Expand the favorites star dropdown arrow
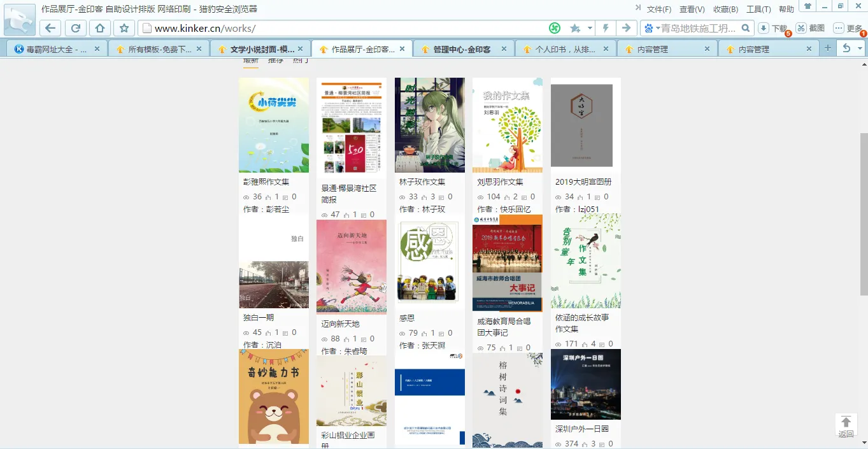Image resolution: width=868 pixels, height=449 pixels. [x=590, y=28]
